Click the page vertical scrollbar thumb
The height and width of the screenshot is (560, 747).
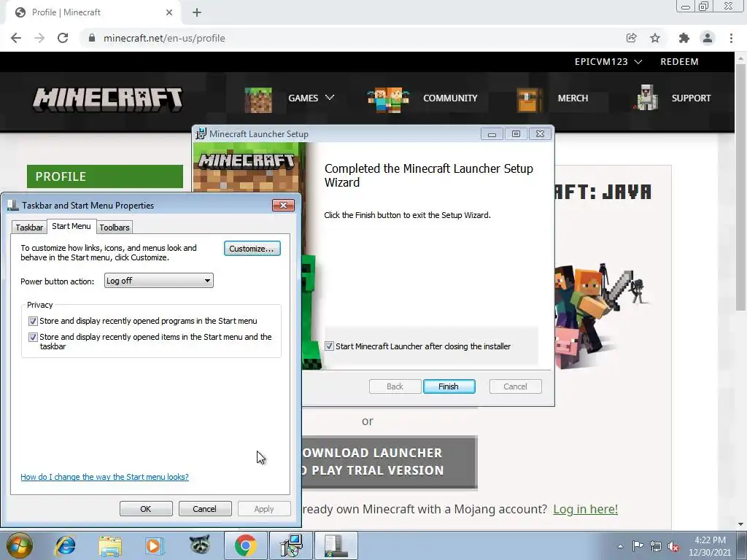[x=740, y=187]
